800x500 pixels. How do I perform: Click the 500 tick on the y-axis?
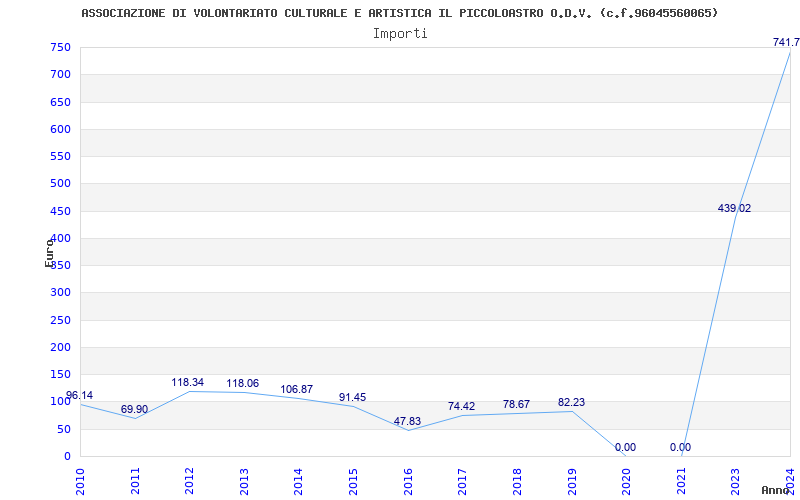coord(60,184)
